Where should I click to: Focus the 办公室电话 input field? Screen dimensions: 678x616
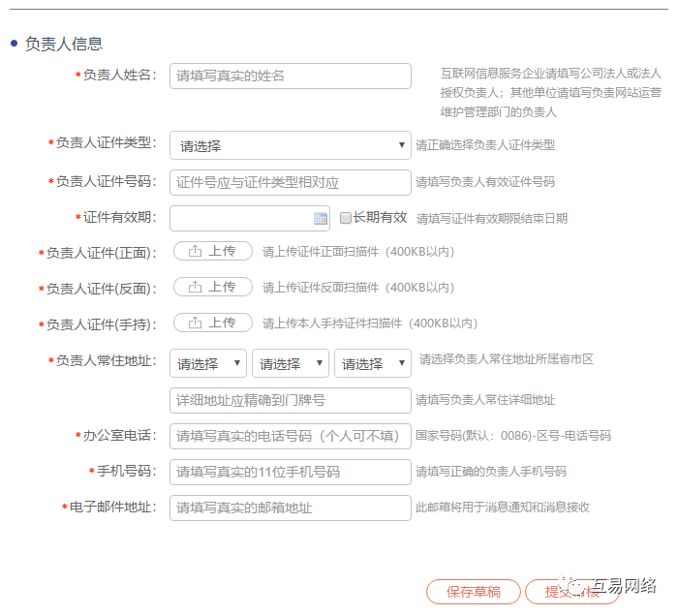pos(291,436)
